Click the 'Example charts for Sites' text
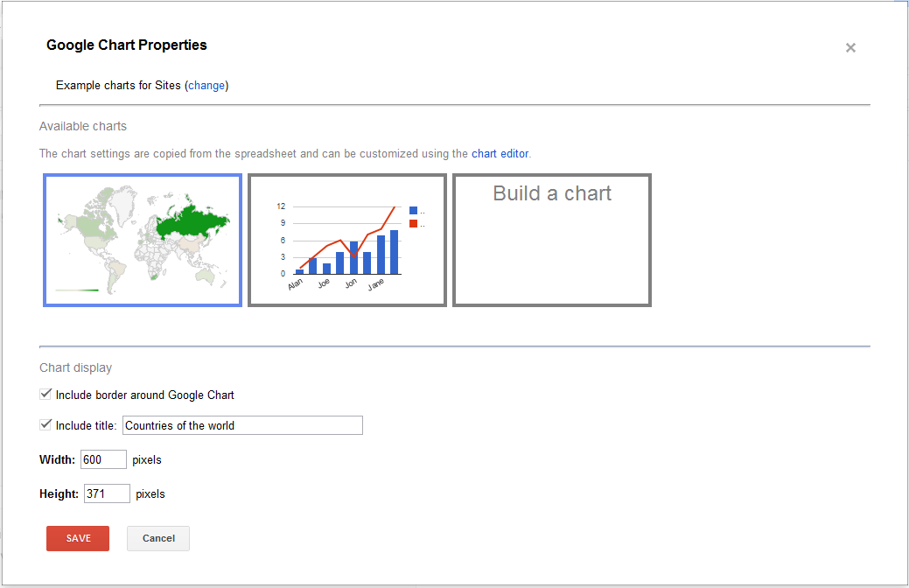The width and height of the screenshot is (909, 588). [x=118, y=86]
